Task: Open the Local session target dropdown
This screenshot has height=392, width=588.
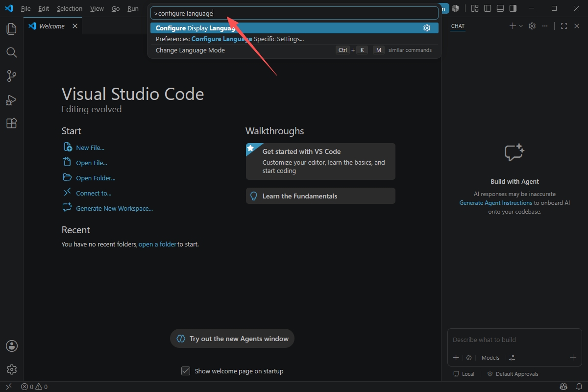Action: click(x=464, y=374)
